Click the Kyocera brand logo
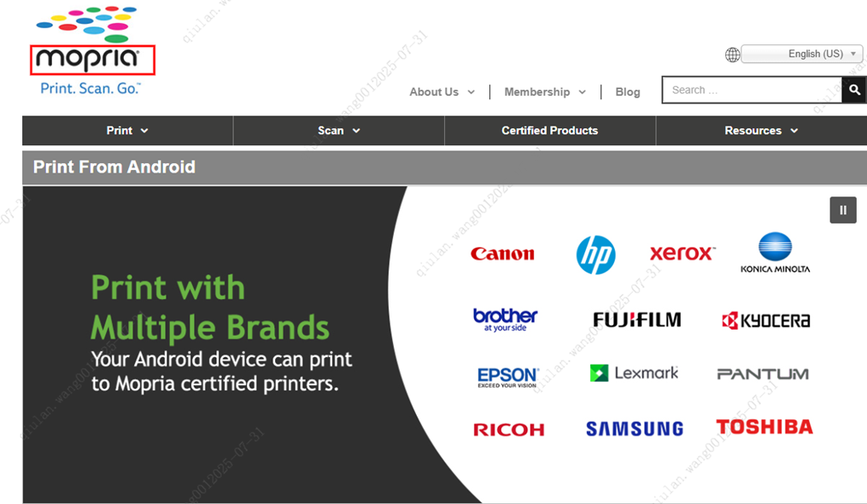 point(766,320)
